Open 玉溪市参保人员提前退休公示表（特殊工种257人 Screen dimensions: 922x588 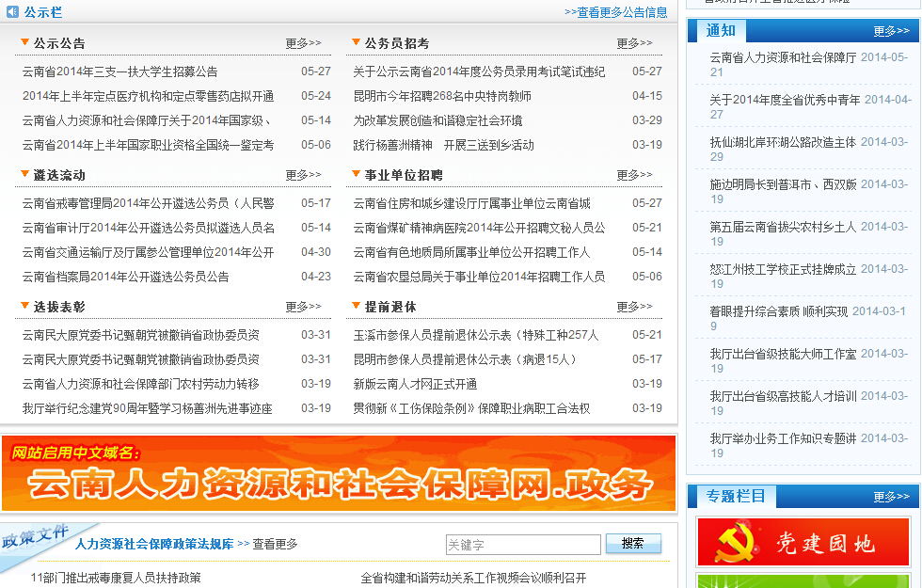click(x=476, y=335)
